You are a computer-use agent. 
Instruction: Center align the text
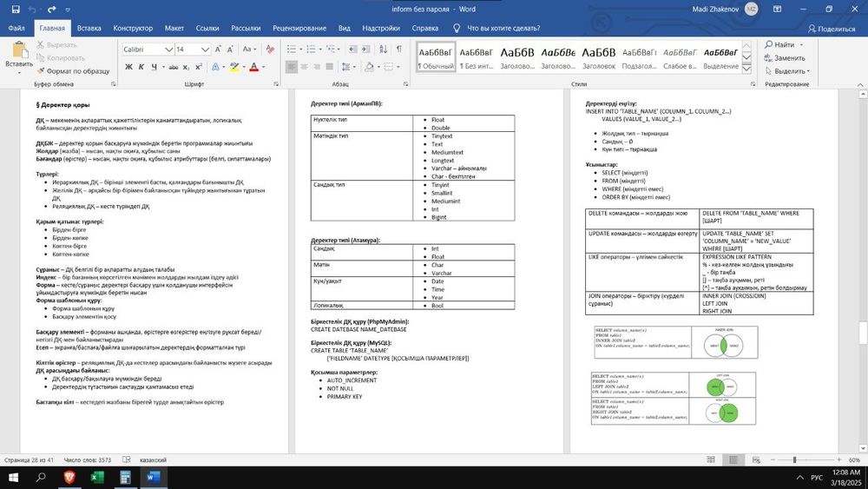tap(304, 67)
